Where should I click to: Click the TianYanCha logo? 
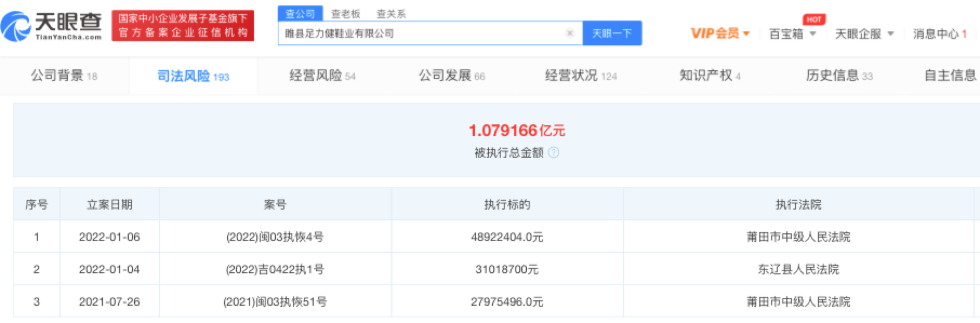pos(52,25)
